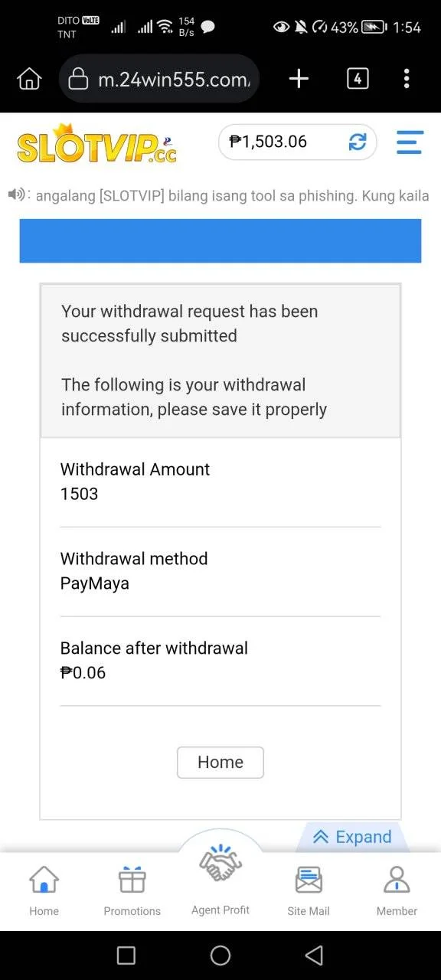The image size is (441, 980).
Task: Open the browser three-dot menu
Action: click(x=407, y=78)
